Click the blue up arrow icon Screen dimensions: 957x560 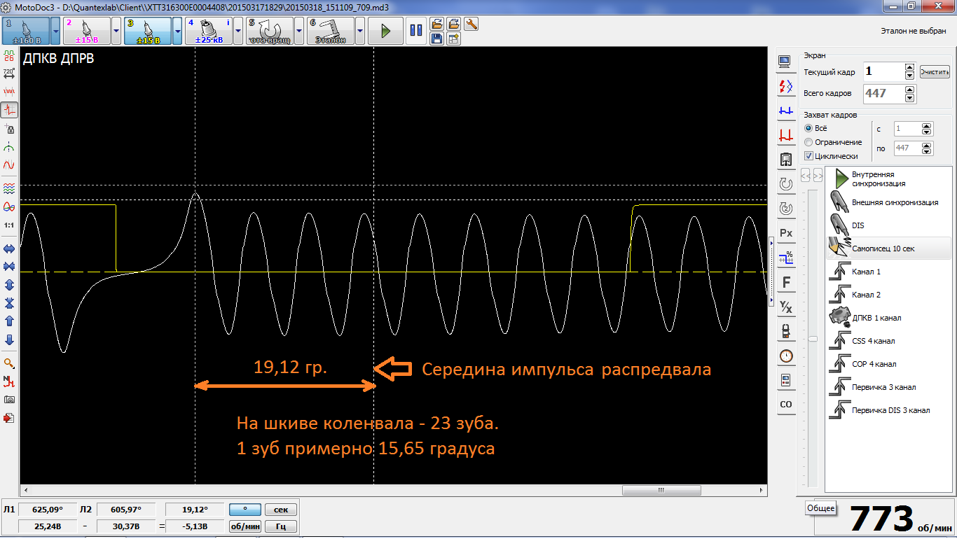click(x=10, y=321)
